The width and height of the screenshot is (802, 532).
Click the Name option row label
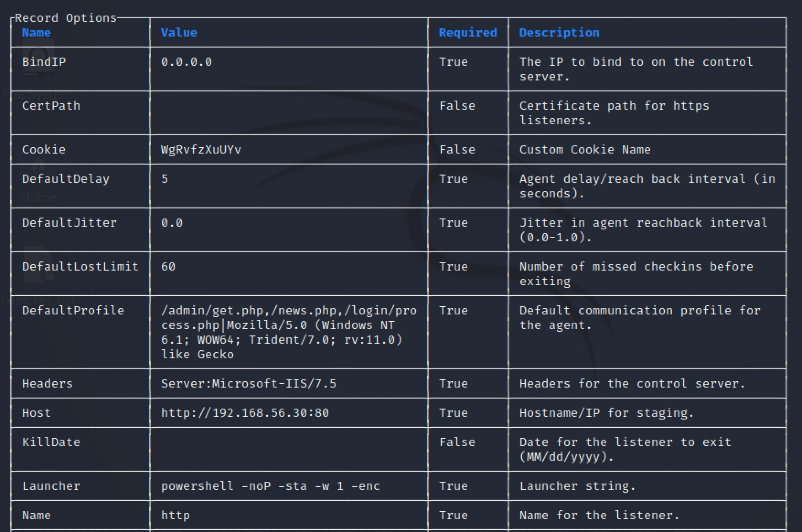pos(37,515)
